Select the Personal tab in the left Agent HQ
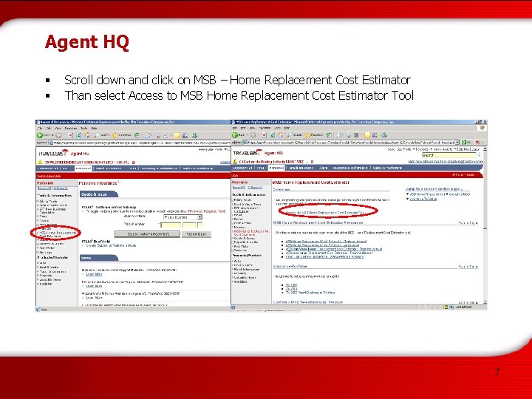The width and height of the screenshot is (532, 399). tap(83, 168)
